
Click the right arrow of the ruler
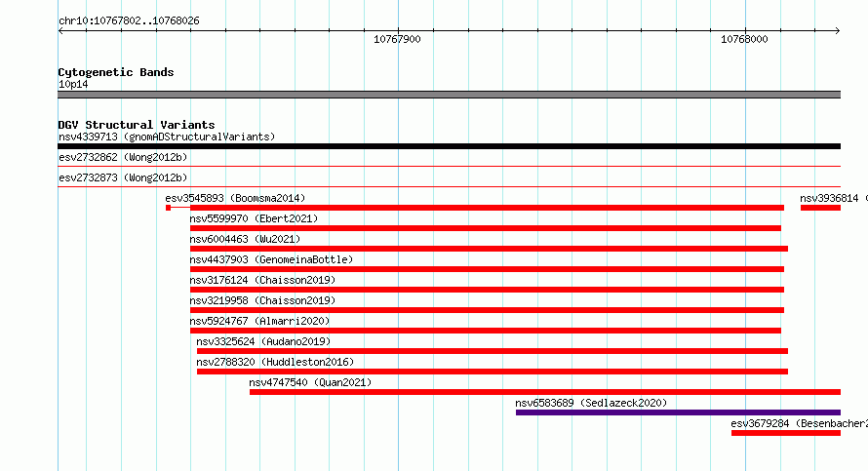pos(838,30)
